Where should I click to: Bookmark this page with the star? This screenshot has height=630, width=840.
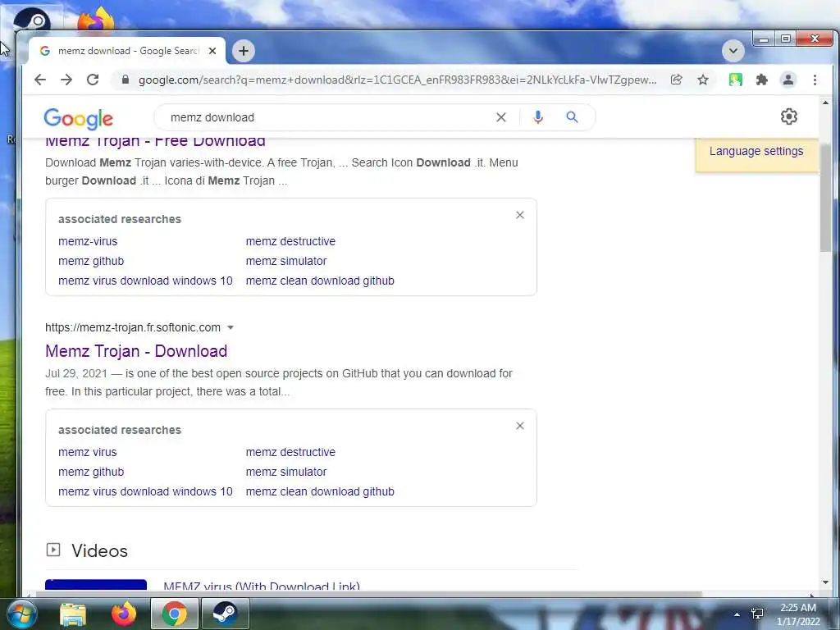pos(703,80)
